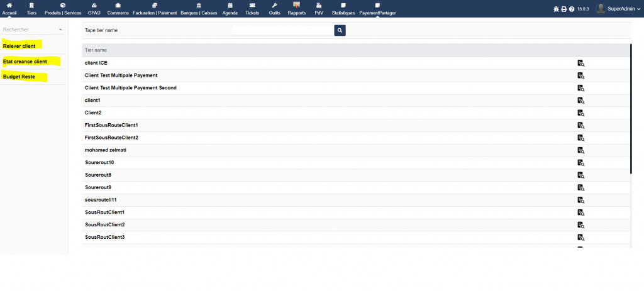Click the bug report icon in top bar
The height and width of the screenshot is (291, 644).
click(556, 9)
